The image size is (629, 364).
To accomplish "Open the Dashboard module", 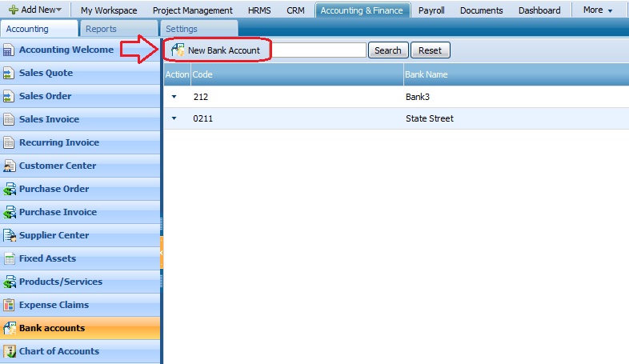I will tap(539, 10).
